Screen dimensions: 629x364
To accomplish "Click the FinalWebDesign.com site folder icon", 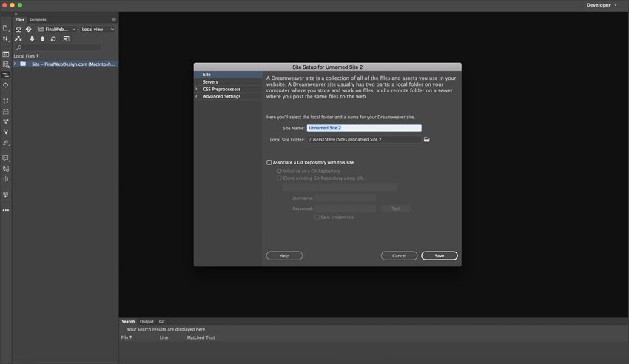I will point(23,64).
